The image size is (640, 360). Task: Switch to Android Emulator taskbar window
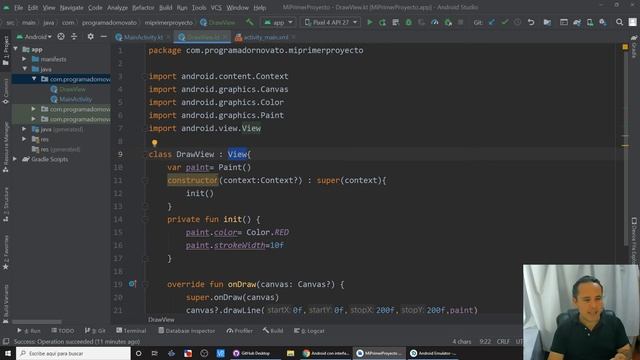[x=432, y=353]
